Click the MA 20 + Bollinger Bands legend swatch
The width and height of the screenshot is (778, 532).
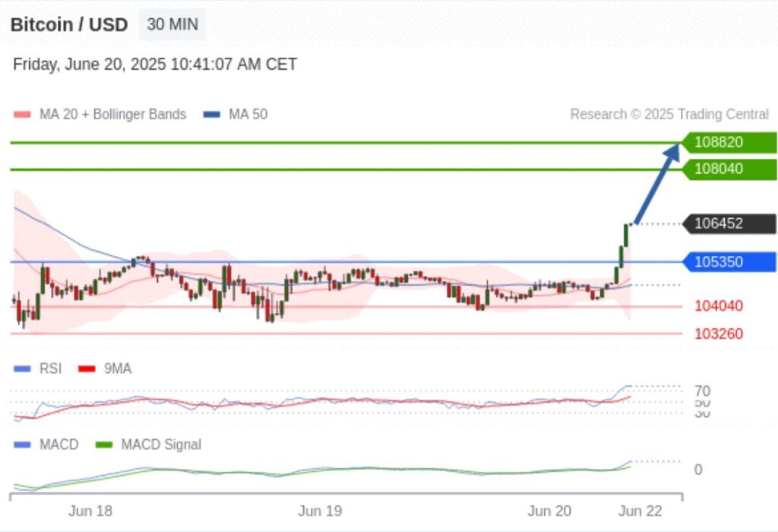22,115
